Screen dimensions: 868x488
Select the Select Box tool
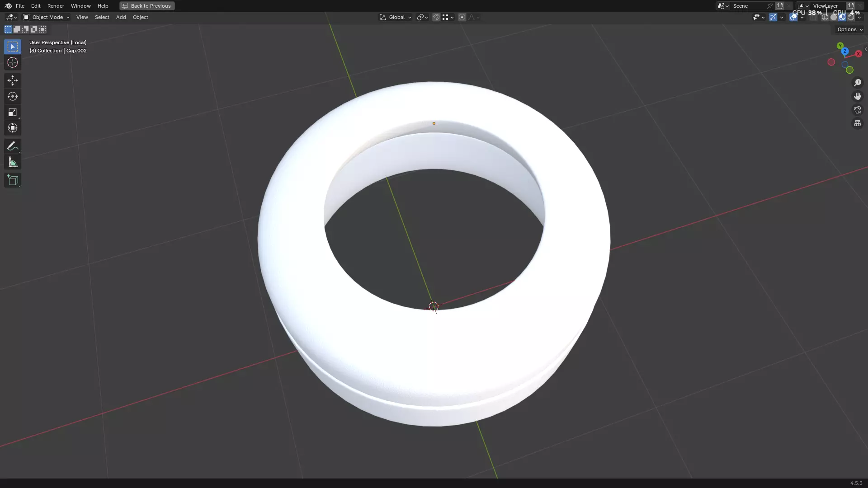13,47
